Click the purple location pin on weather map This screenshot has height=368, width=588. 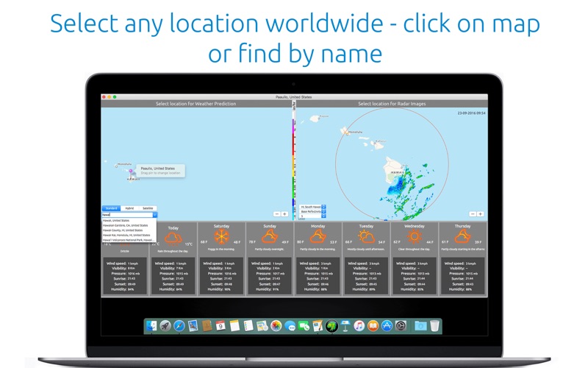tap(131, 173)
